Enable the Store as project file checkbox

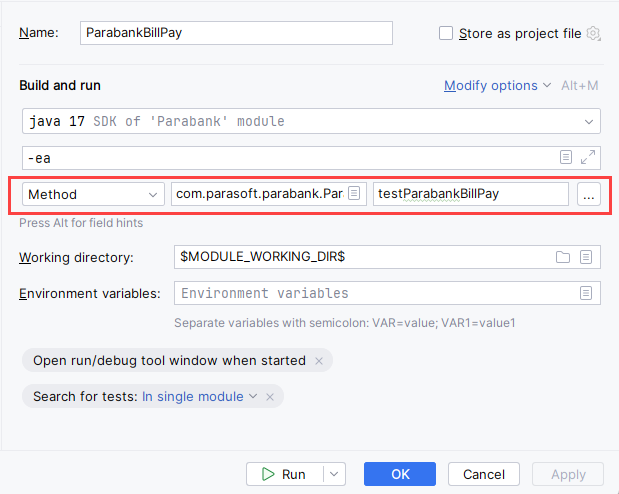tap(446, 33)
